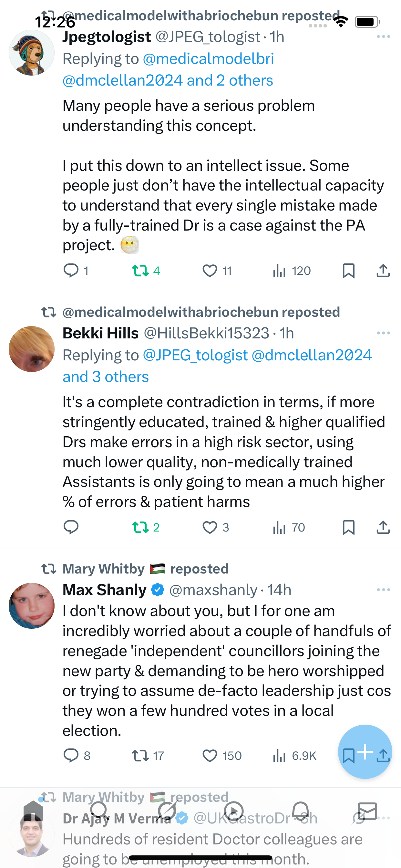Open Grok from the bottom bar
401x868 pixels.
pyautogui.click(x=167, y=811)
